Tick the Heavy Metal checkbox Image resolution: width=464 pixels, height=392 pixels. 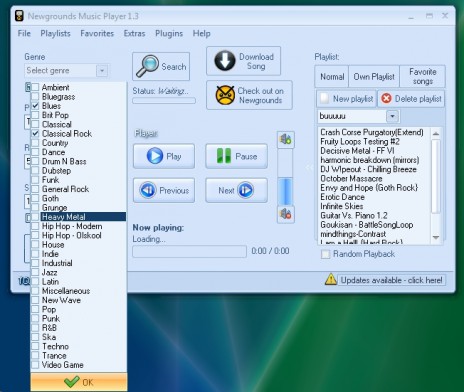[35, 217]
